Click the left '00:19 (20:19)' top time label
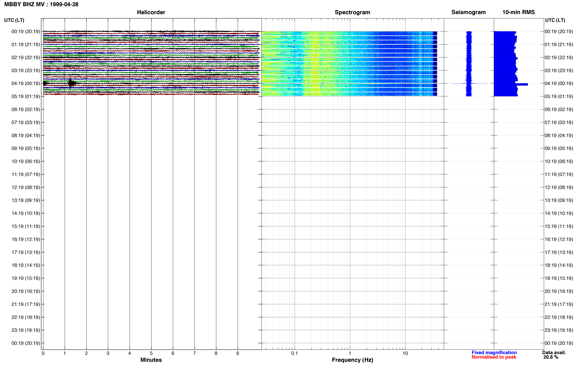 (26, 31)
